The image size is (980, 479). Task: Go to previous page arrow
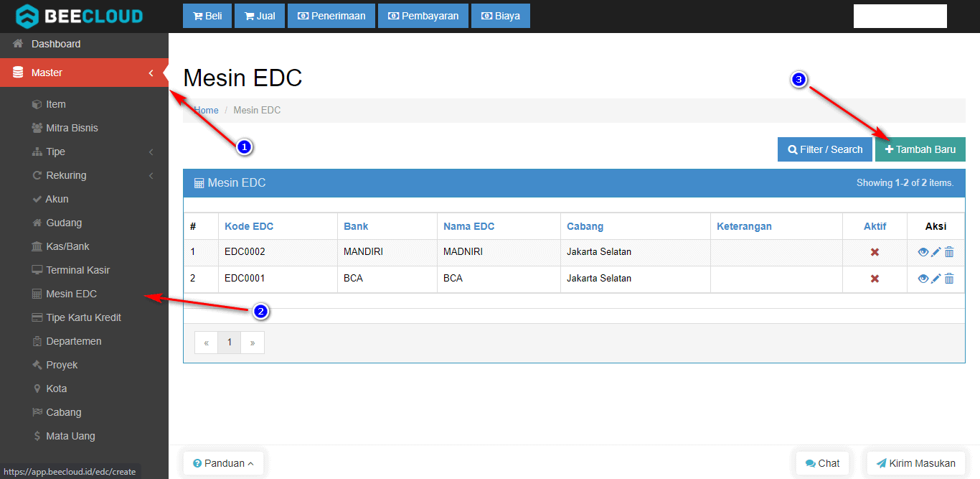click(x=206, y=343)
